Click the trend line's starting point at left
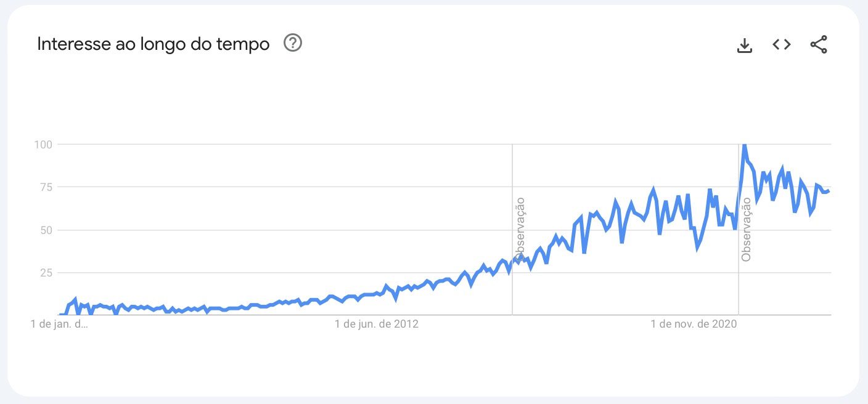The image size is (868, 404). coord(60,314)
